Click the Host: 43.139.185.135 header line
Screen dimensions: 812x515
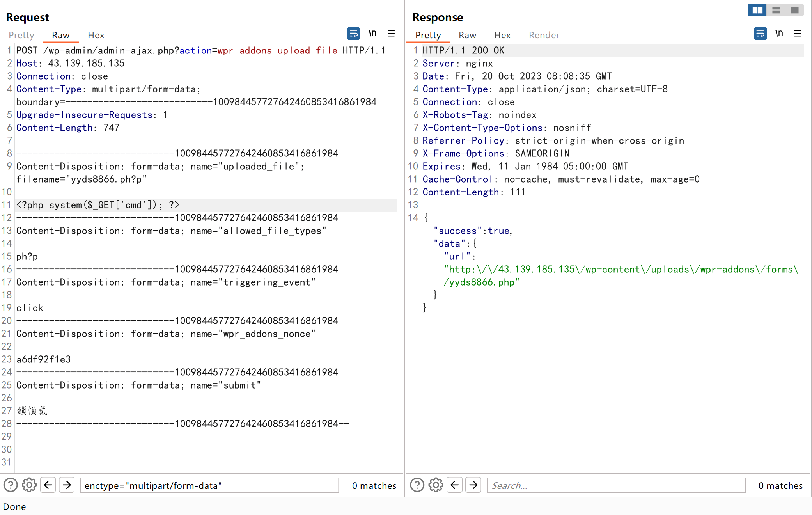pyautogui.click(x=70, y=64)
